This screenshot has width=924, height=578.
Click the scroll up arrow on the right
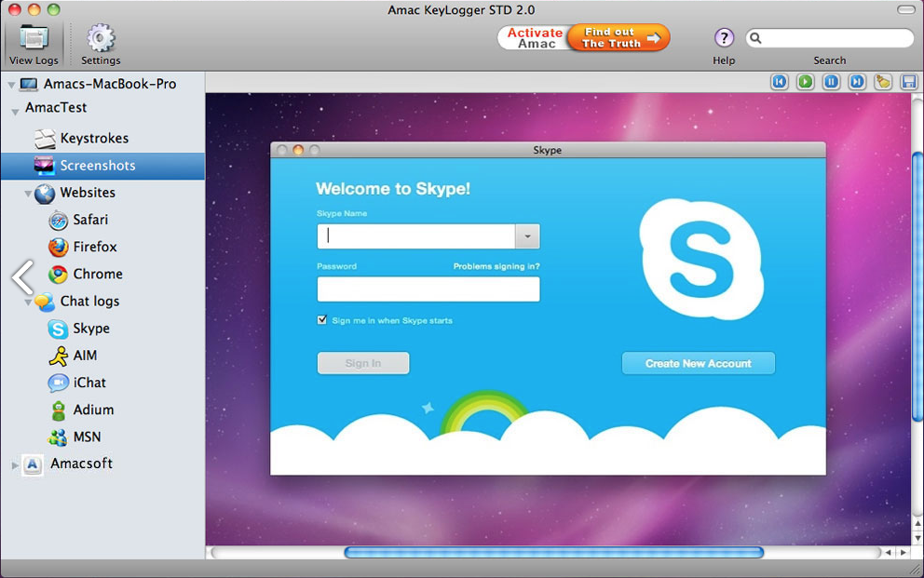click(x=917, y=523)
